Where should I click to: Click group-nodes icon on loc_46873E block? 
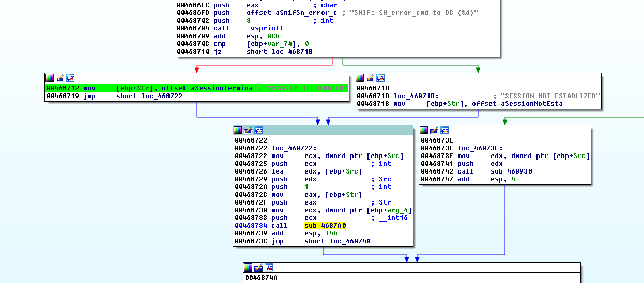pos(444,130)
